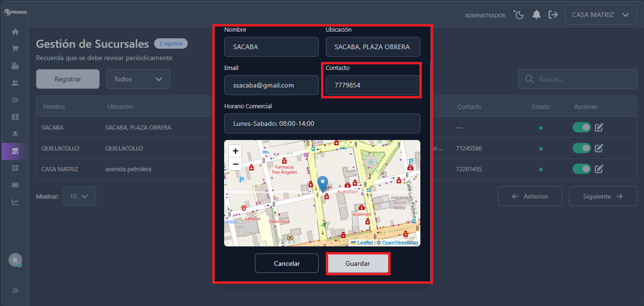Toggle dark mode with moon icon
This screenshot has width=644, height=306.
pyautogui.click(x=519, y=15)
